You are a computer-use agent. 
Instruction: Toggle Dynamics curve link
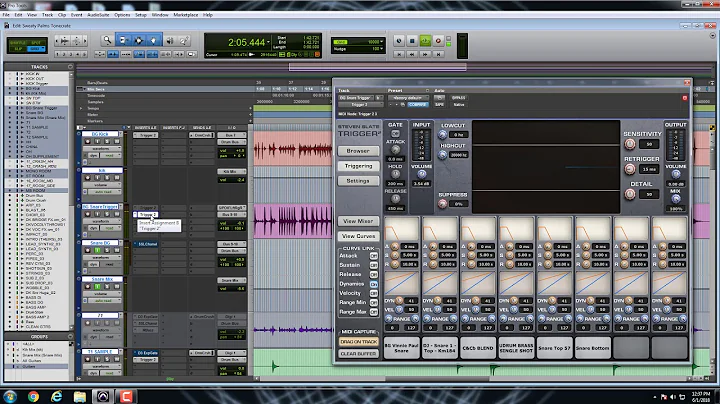pyautogui.click(x=374, y=284)
